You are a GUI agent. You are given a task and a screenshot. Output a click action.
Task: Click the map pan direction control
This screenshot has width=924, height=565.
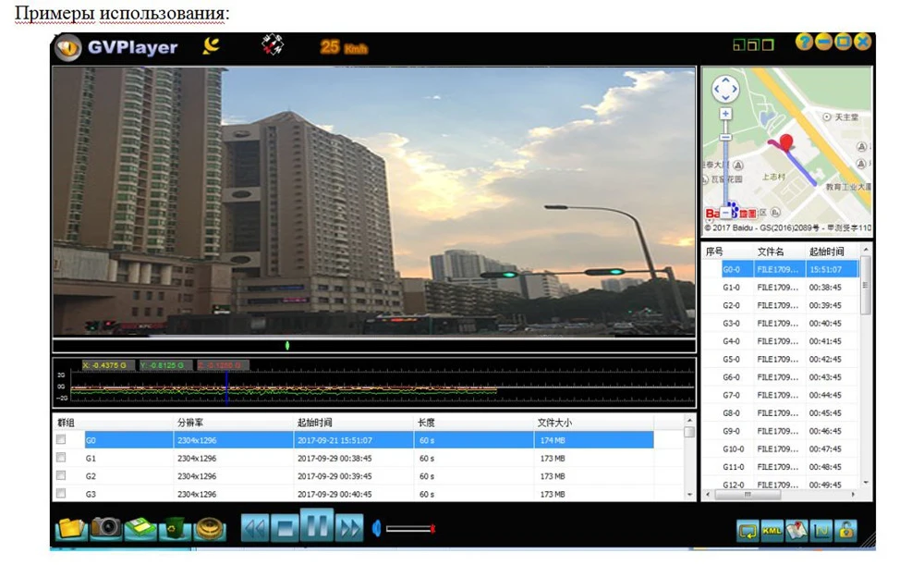[x=725, y=89]
